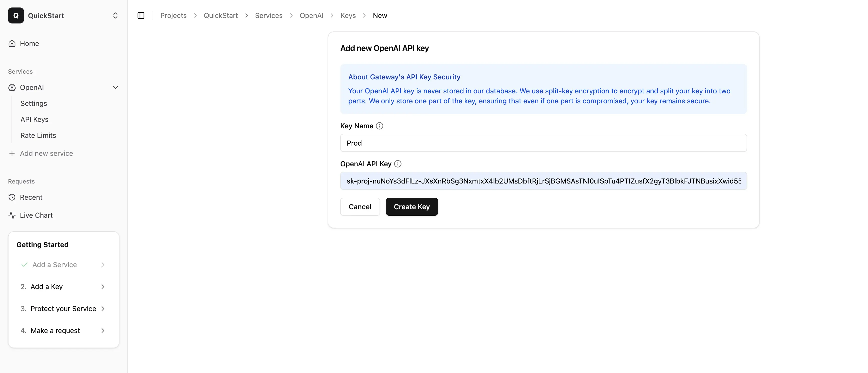Expand the Protect your Service step
Viewport: 868px width, 373px height.
[103, 309]
